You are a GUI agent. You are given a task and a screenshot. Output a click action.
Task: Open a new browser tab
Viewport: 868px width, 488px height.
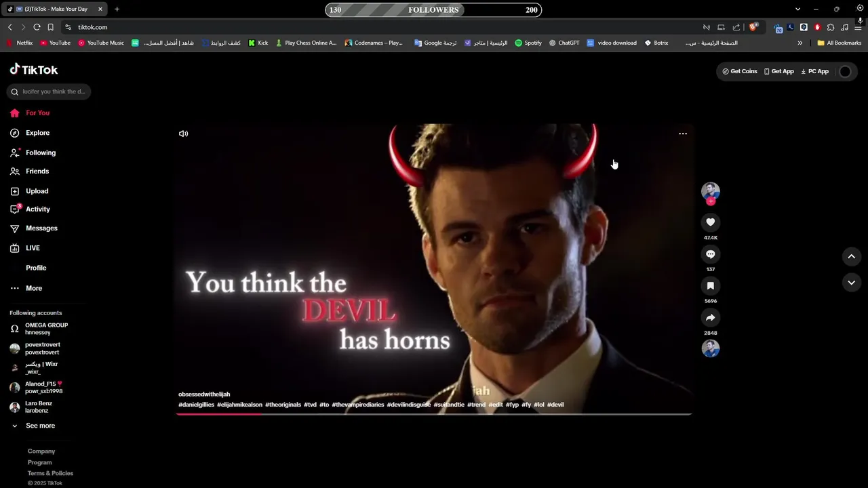(117, 9)
